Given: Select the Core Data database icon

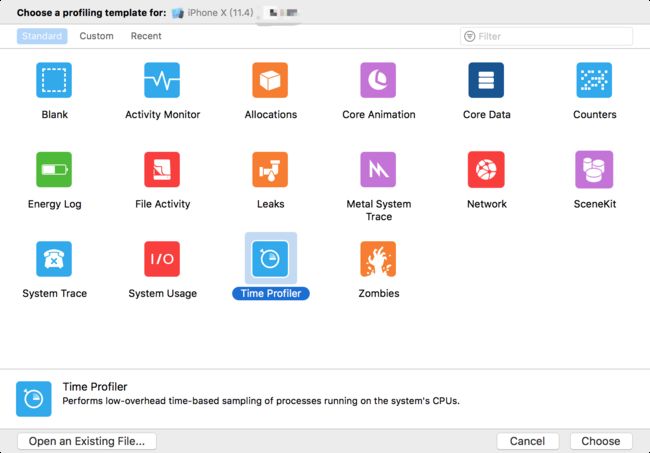Looking at the screenshot, I should coord(486,80).
